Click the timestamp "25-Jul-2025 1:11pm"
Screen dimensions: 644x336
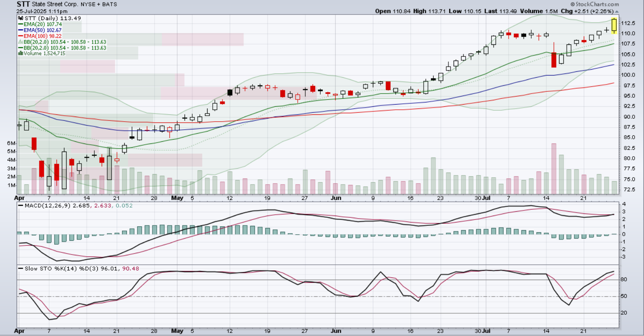(x=42, y=11)
